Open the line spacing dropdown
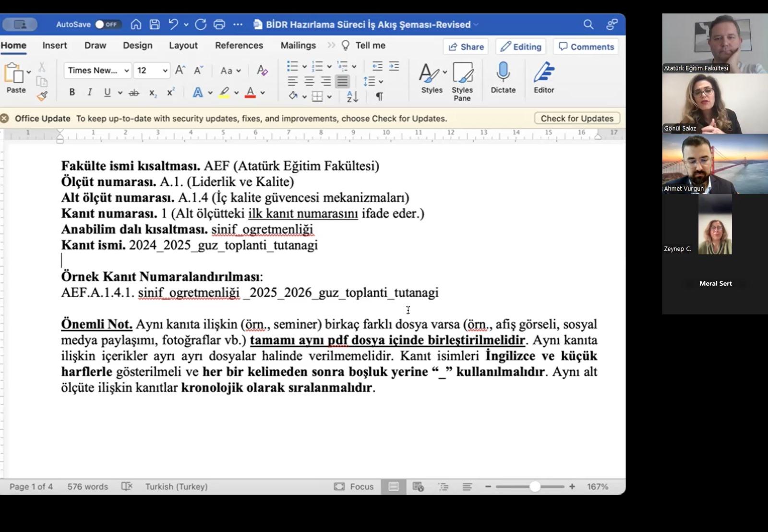Viewport: 768px width, 532px height. [x=373, y=81]
